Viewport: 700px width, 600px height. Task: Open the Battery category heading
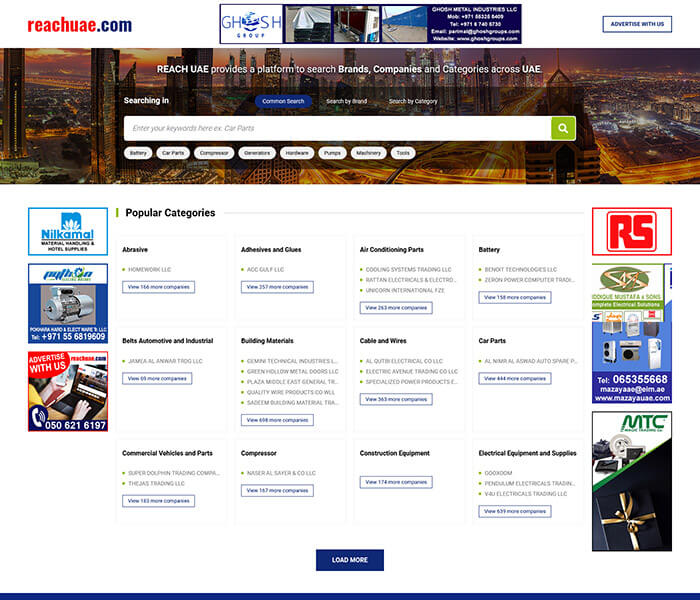pyautogui.click(x=489, y=250)
